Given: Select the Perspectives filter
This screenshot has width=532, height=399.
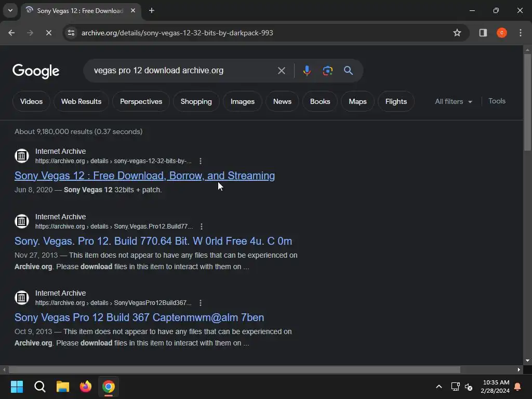Looking at the screenshot, I should (141, 101).
